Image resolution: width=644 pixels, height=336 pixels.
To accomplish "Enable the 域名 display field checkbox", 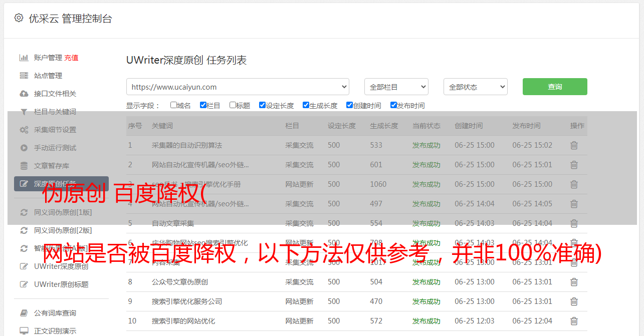I will click(x=173, y=105).
